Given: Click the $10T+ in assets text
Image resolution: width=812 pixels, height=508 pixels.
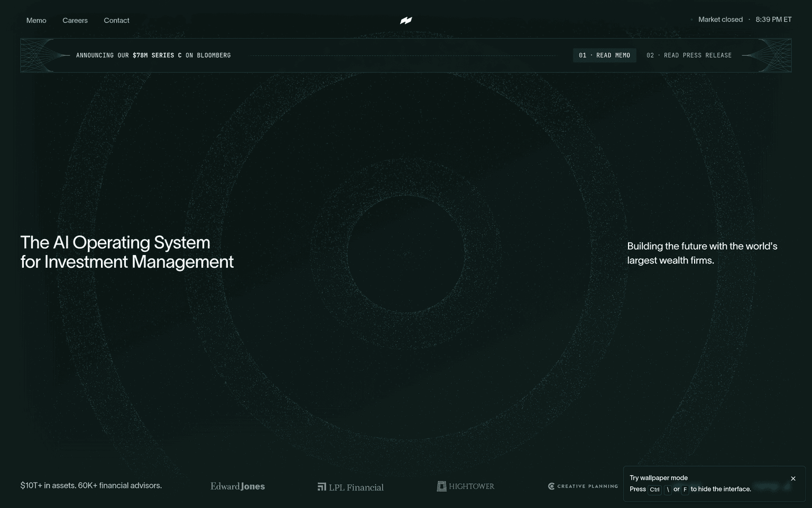Looking at the screenshot, I should tap(91, 485).
